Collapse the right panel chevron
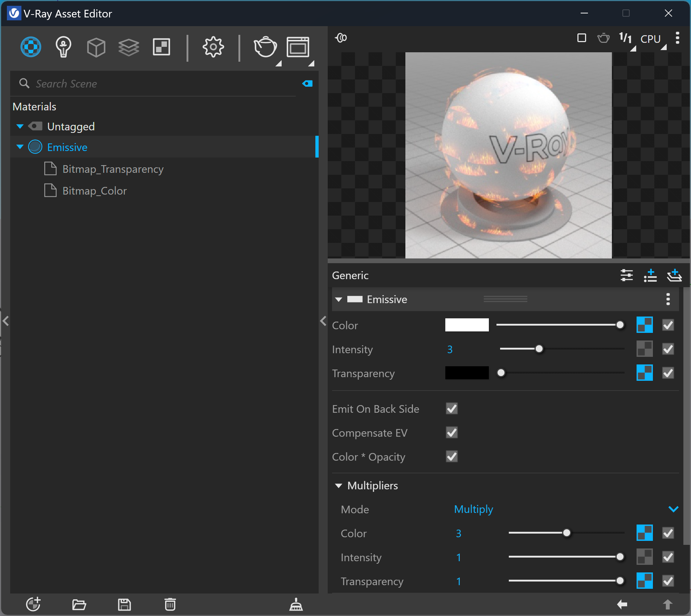 (x=323, y=321)
